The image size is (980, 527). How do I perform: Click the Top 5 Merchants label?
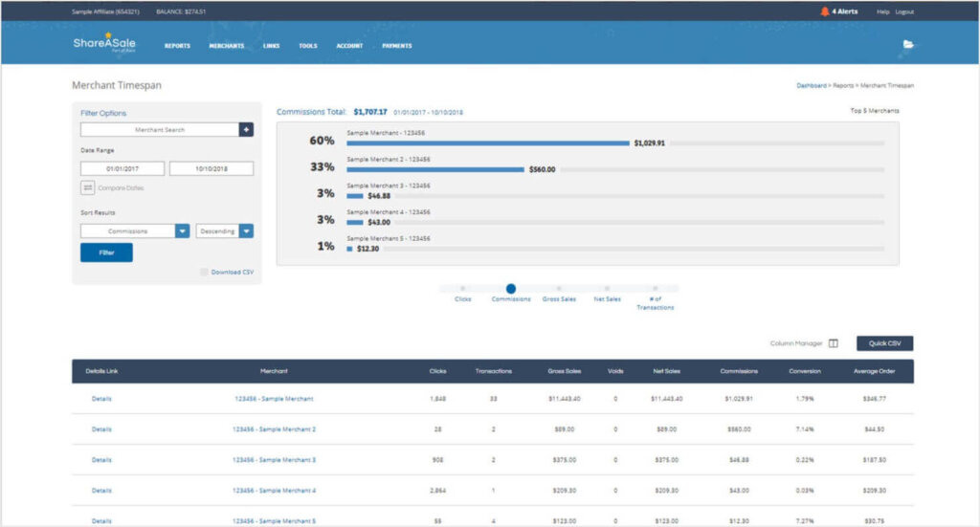[x=875, y=111]
